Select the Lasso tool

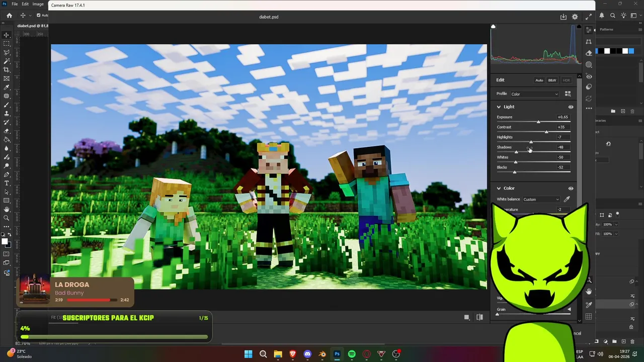tap(7, 52)
